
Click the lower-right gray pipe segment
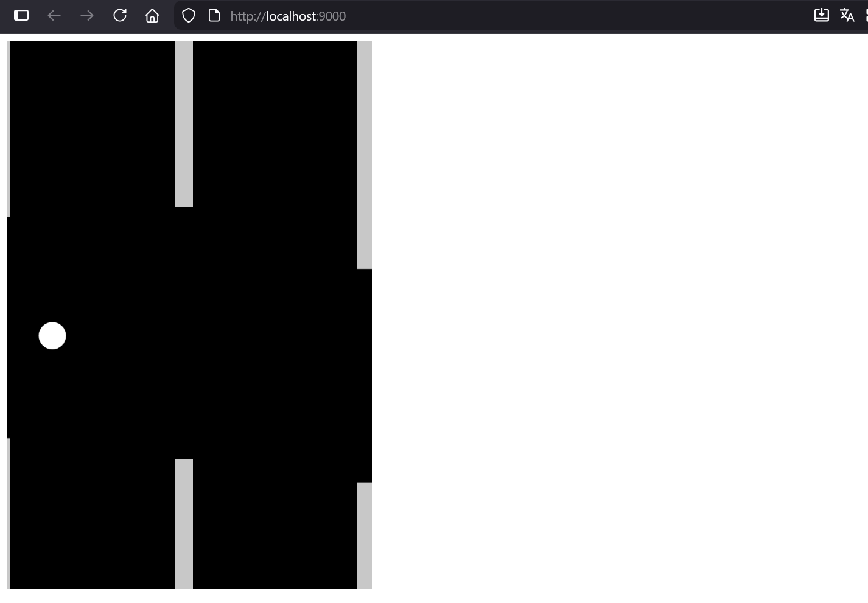point(366,535)
